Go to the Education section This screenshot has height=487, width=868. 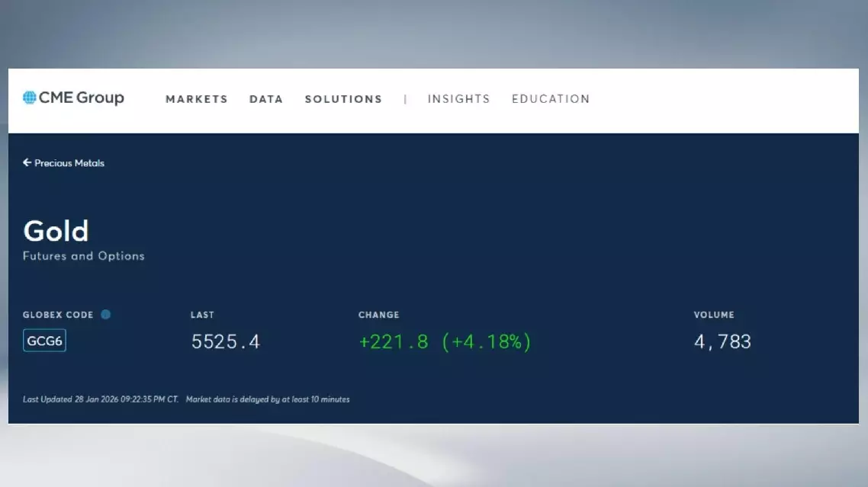(x=551, y=99)
